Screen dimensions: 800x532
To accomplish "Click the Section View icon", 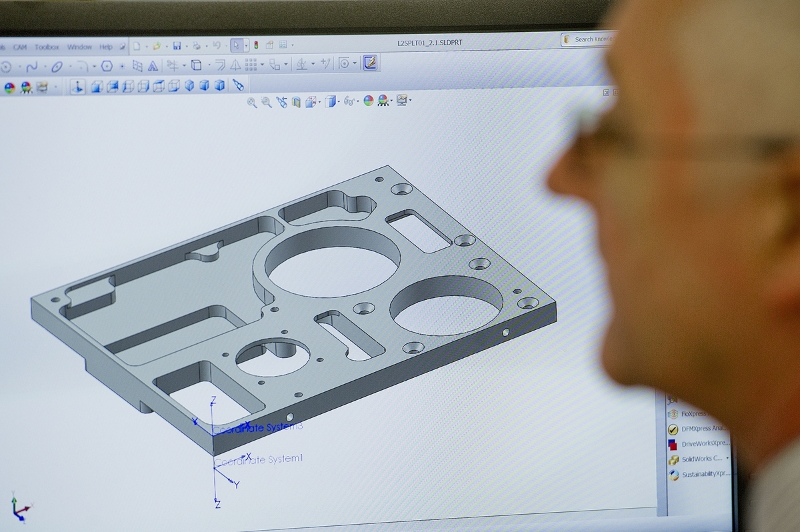I will 296,102.
